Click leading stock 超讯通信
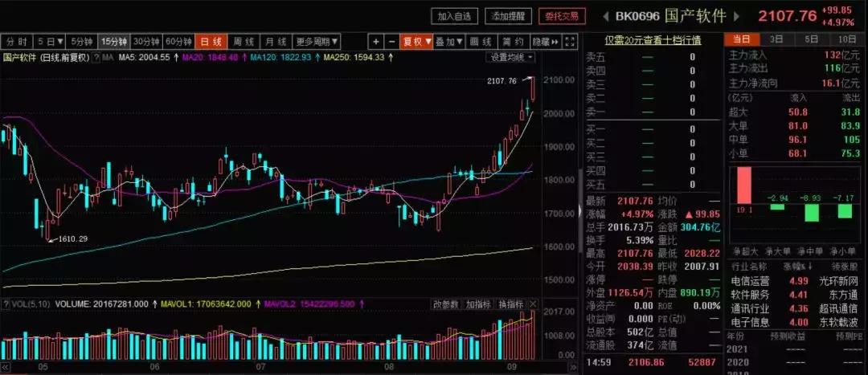This screenshot has width=868, height=375. point(838,308)
